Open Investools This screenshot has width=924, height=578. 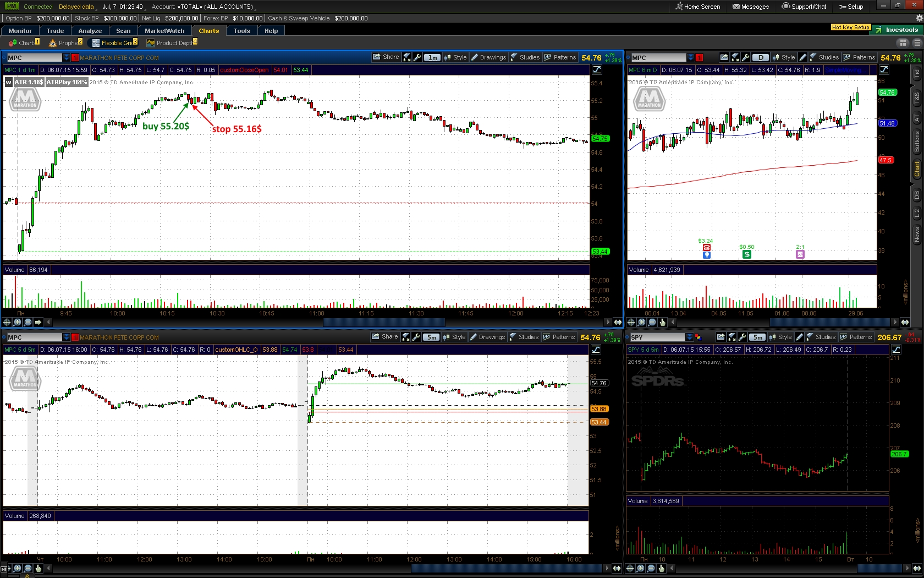click(x=897, y=30)
